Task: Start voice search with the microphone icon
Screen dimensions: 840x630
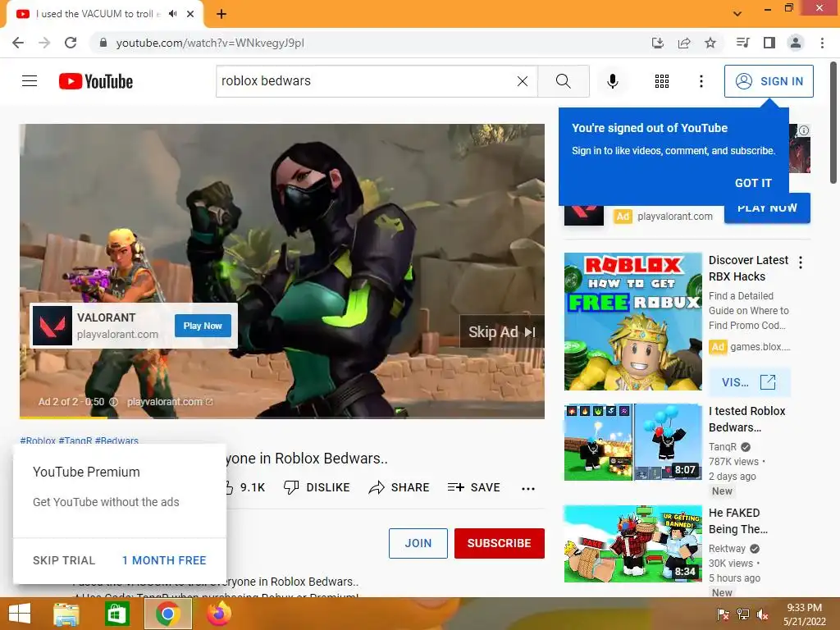Action: tap(612, 81)
